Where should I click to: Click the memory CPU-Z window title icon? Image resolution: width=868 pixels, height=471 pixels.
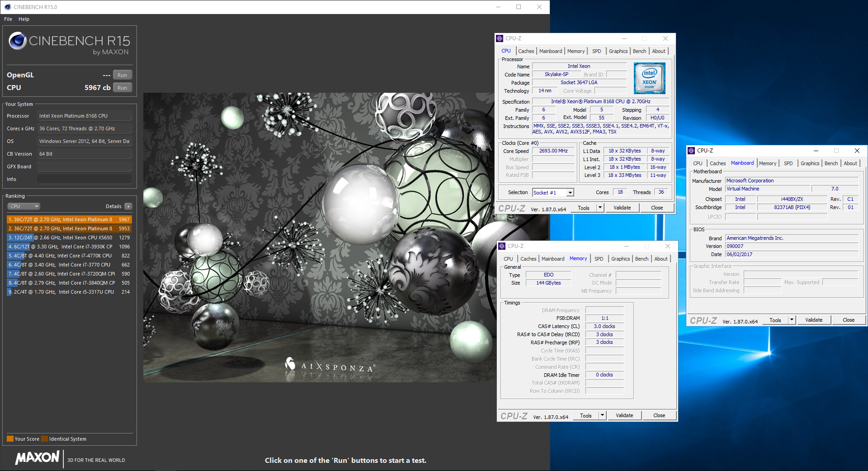[502, 246]
